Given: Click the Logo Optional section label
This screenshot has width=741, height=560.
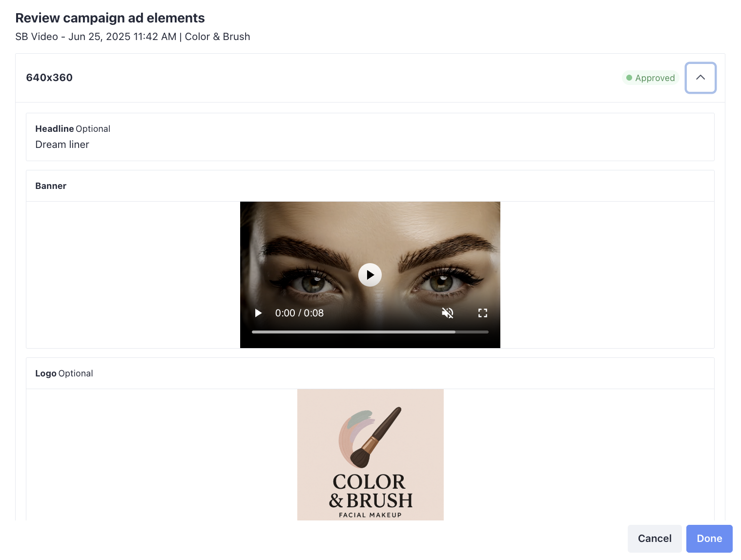Looking at the screenshot, I should [64, 373].
